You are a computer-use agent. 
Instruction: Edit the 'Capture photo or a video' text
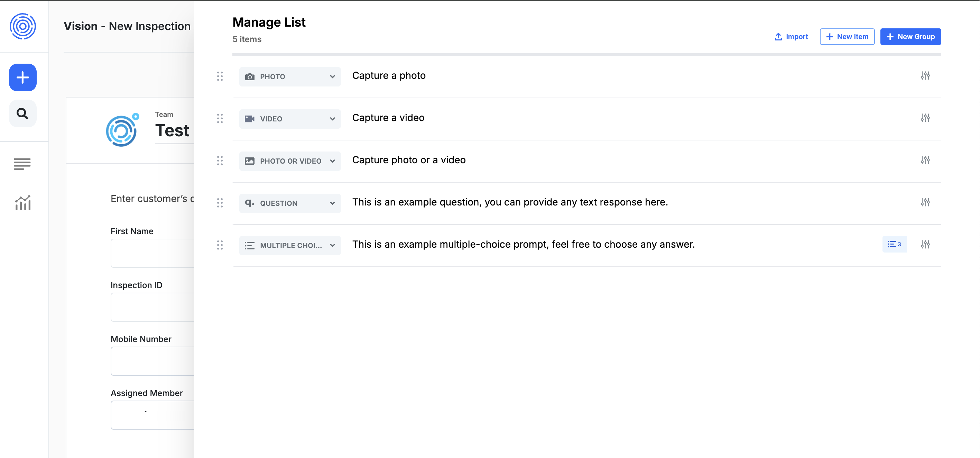tap(409, 160)
